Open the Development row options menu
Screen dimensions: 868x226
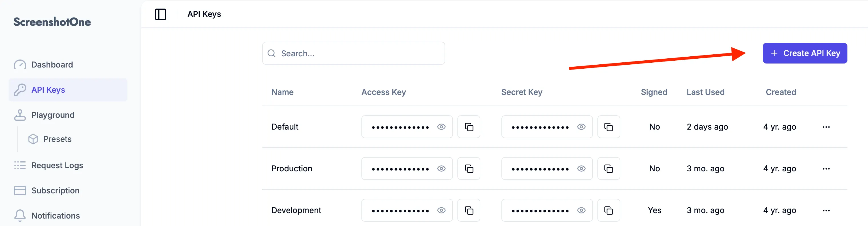point(826,210)
